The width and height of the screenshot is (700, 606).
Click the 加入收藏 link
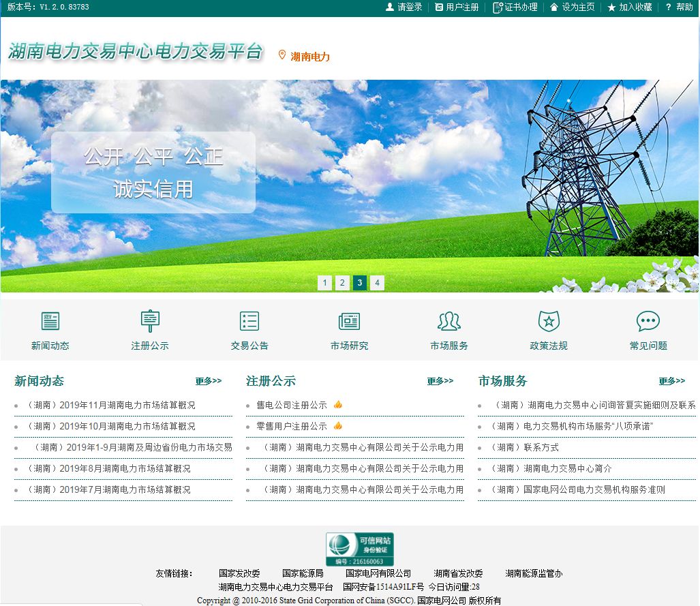[x=635, y=7]
